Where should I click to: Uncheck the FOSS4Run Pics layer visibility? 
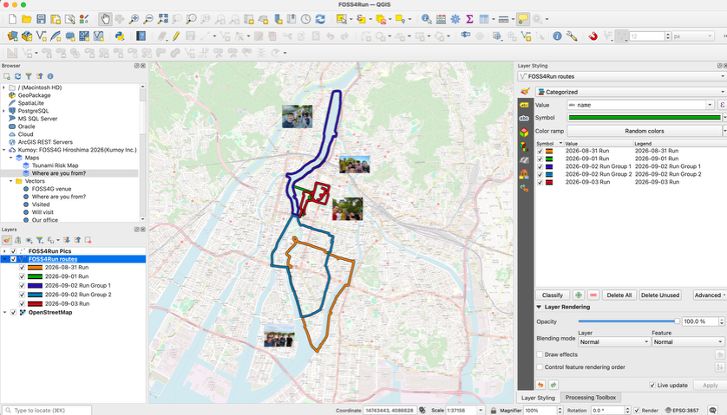coord(13,251)
